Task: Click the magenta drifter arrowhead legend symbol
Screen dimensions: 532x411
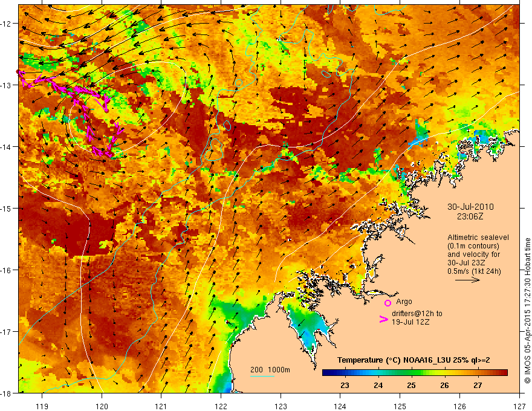Action: point(384,319)
